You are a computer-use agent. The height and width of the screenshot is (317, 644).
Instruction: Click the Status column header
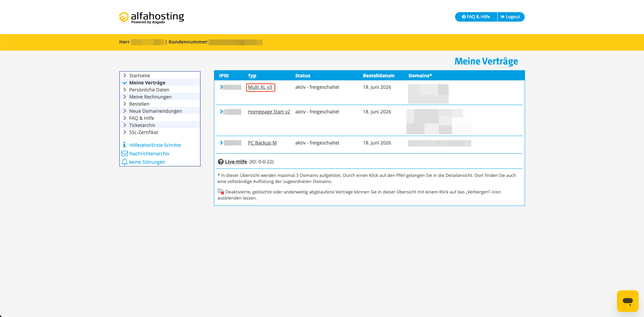click(303, 76)
